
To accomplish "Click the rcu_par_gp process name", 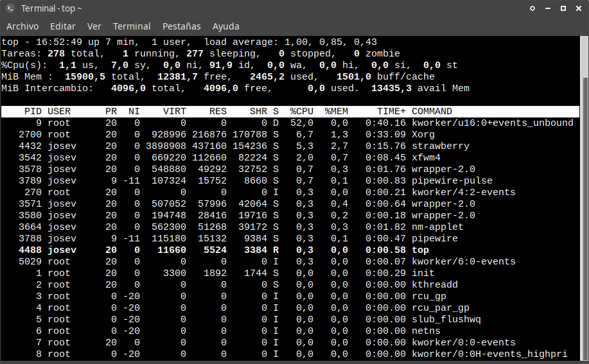I will coord(440,308).
